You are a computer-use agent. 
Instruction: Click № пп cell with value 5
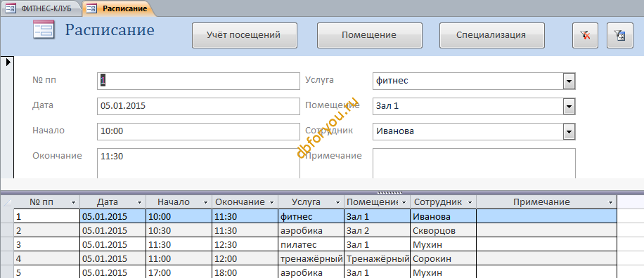coord(47,272)
